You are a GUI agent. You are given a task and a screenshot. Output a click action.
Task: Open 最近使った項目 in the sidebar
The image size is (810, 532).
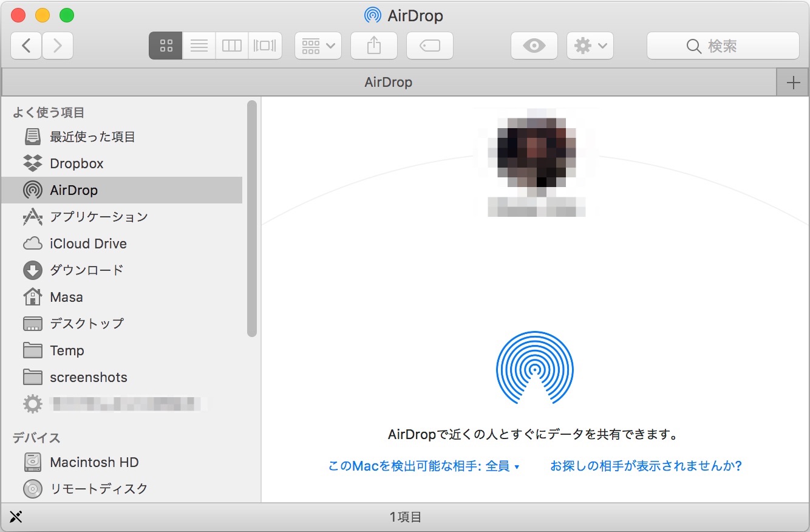[121, 137]
